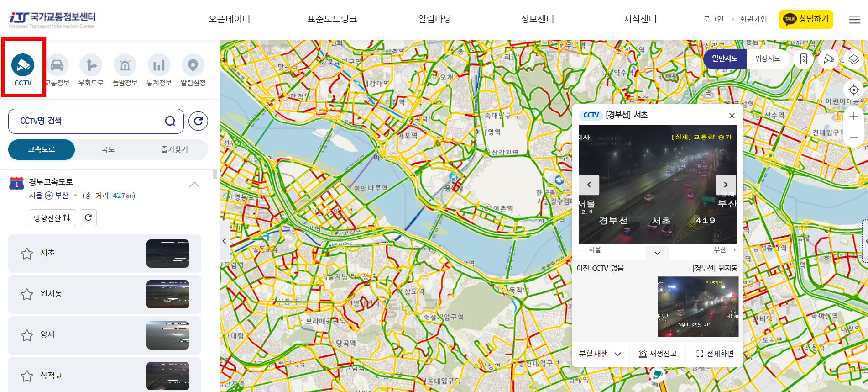The width and height of the screenshot is (868, 392).
Task: Open 서초 CCTV list thumbnail
Action: [168, 254]
